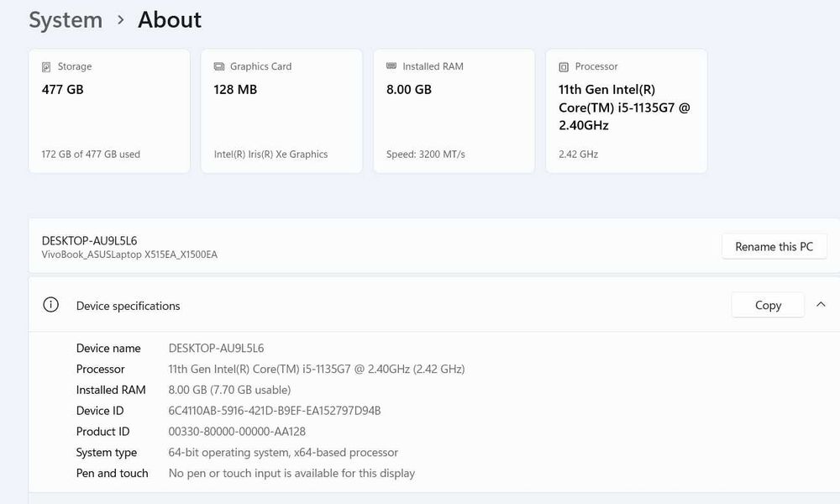
Task: Click the Installed RAM chip icon
Action: tap(391, 66)
